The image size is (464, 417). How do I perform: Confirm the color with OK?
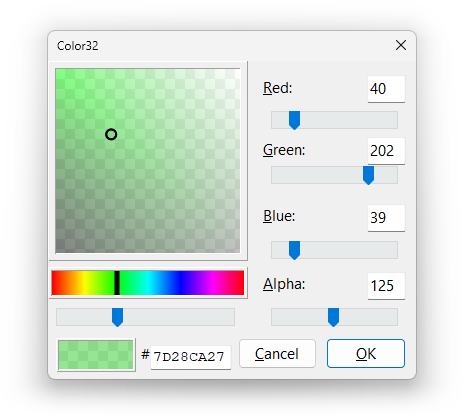coord(366,354)
